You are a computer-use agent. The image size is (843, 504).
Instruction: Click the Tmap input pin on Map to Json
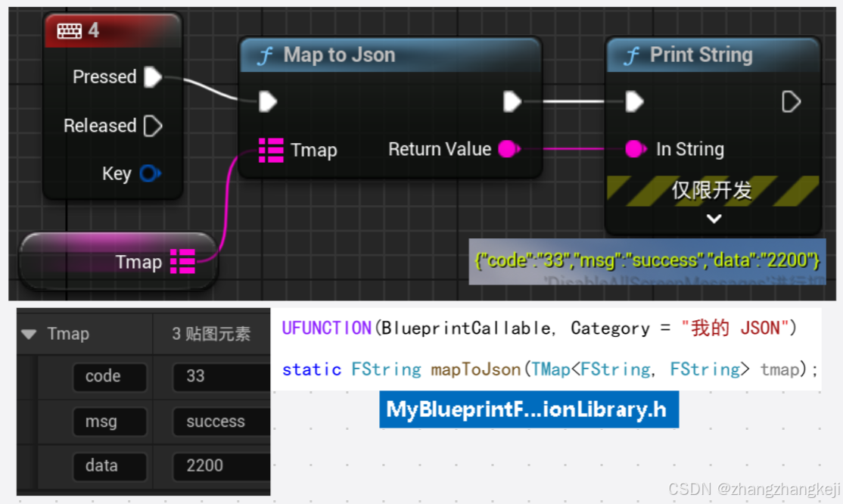point(271,150)
